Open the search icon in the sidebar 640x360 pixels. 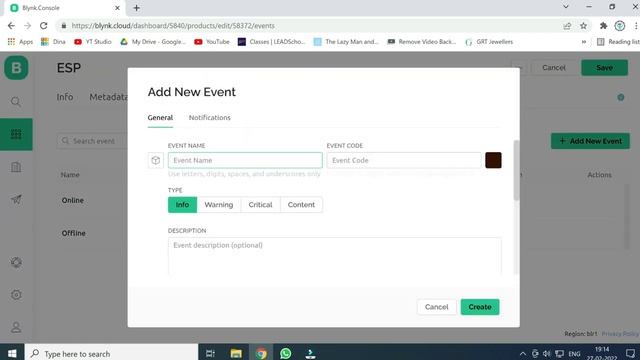(16, 102)
